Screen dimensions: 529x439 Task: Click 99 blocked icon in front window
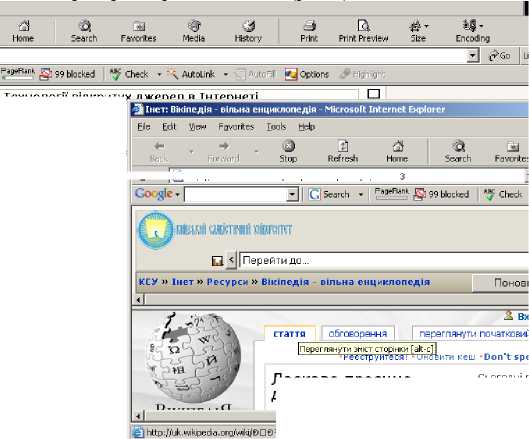[x=442, y=194]
